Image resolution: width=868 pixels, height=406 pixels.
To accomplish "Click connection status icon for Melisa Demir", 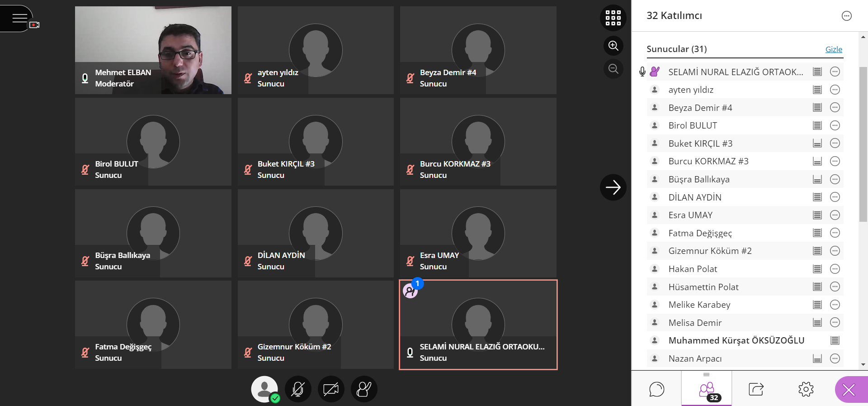I will click(817, 323).
